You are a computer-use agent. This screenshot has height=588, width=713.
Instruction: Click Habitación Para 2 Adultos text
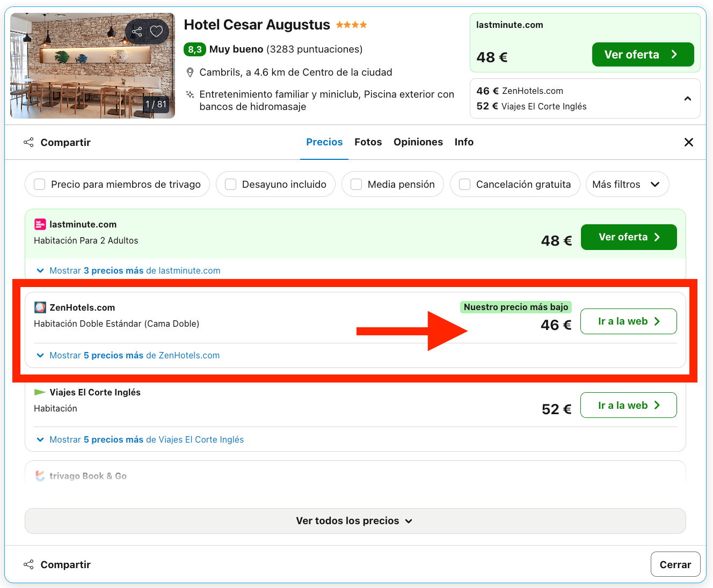pyautogui.click(x=86, y=241)
